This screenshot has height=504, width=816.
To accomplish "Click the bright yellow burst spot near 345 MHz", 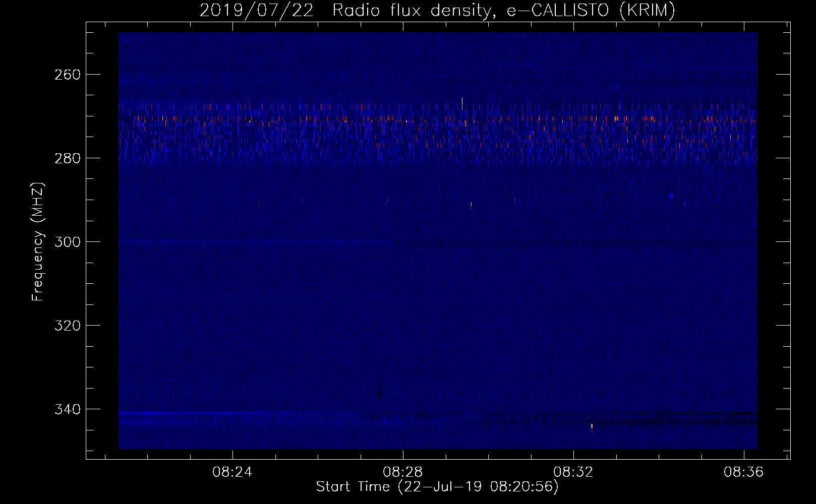I will pos(592,426).
